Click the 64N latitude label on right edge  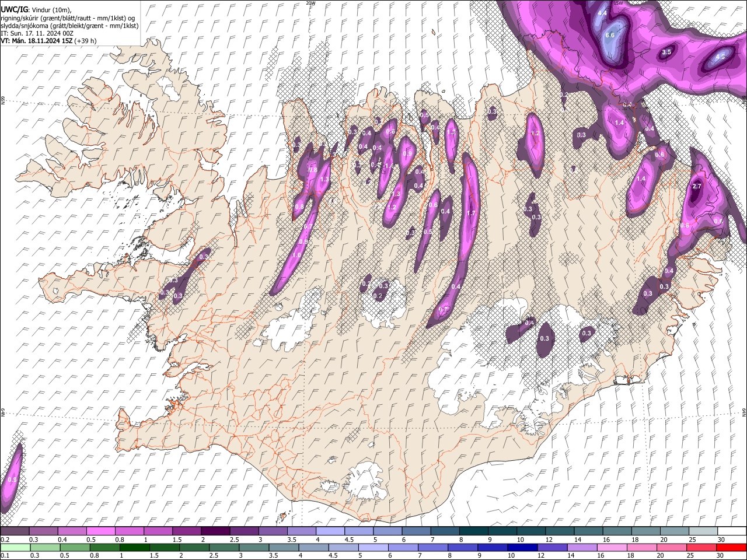[x=744, y=412]
